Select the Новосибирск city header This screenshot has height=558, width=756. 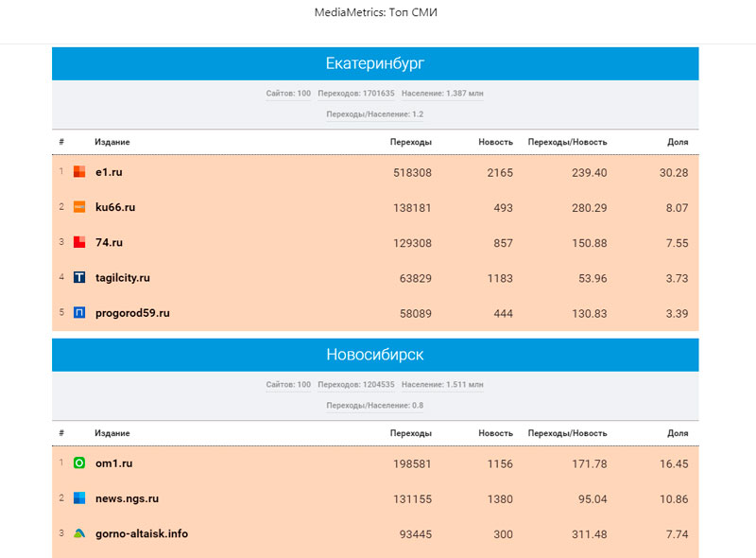(x=375, y=355)
